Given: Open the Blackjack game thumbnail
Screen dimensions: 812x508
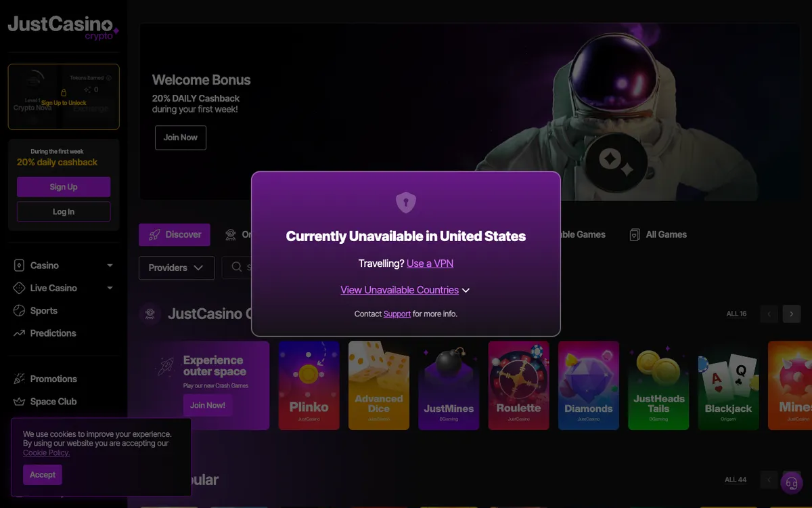Looking at the screenshot, I should 729,385.
